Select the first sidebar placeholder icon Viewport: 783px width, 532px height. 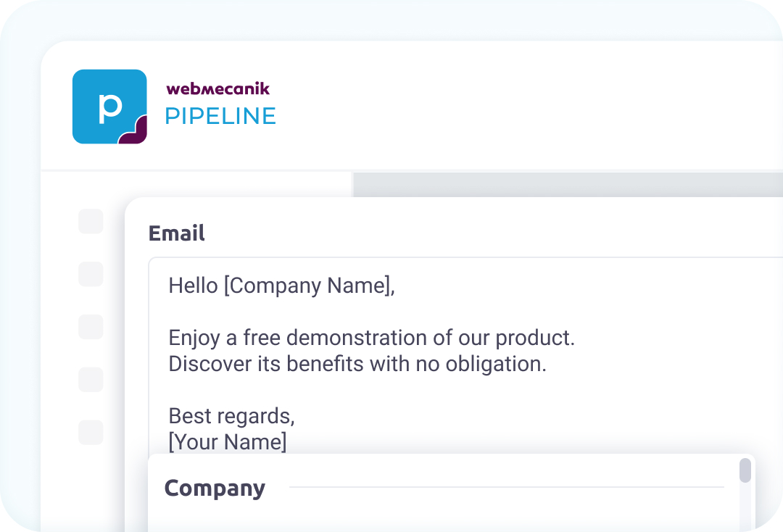click(x=91, y=221)
